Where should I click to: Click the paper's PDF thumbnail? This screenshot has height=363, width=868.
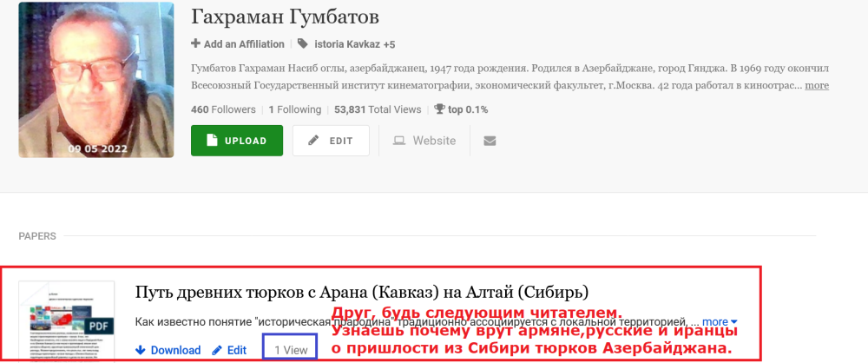click(67, 321)
